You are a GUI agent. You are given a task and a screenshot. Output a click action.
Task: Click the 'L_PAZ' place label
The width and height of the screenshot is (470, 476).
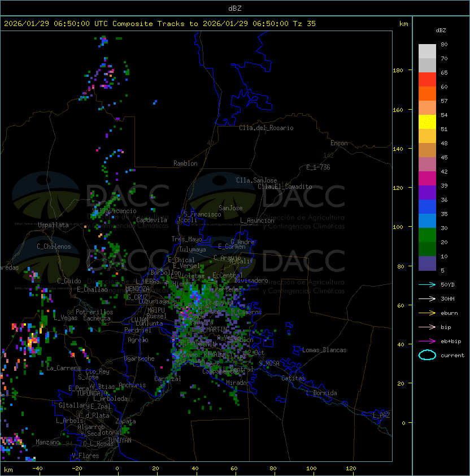(381, 416)
